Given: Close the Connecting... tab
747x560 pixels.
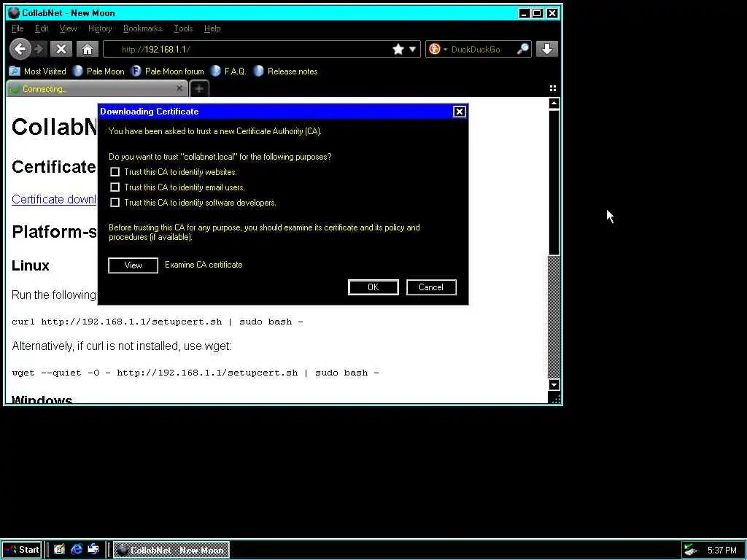Looking at the screenshot, I should [179, 88].
